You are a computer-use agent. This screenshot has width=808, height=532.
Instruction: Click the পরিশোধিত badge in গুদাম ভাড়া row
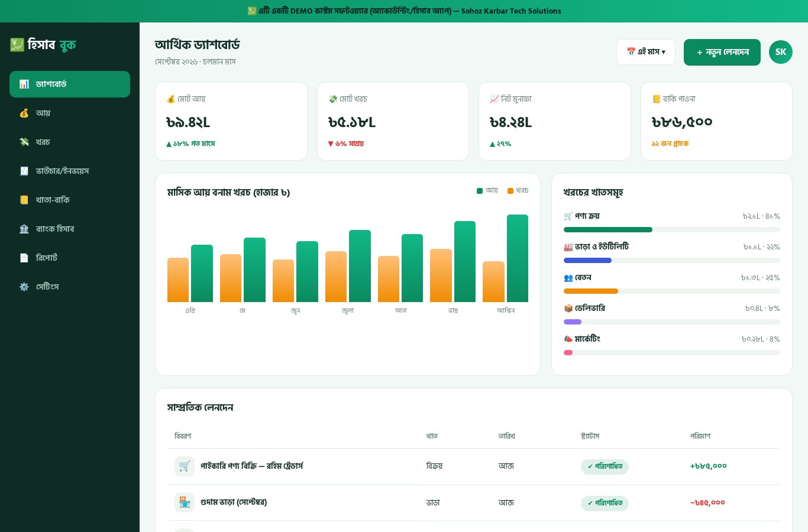[x=605, y=503]
